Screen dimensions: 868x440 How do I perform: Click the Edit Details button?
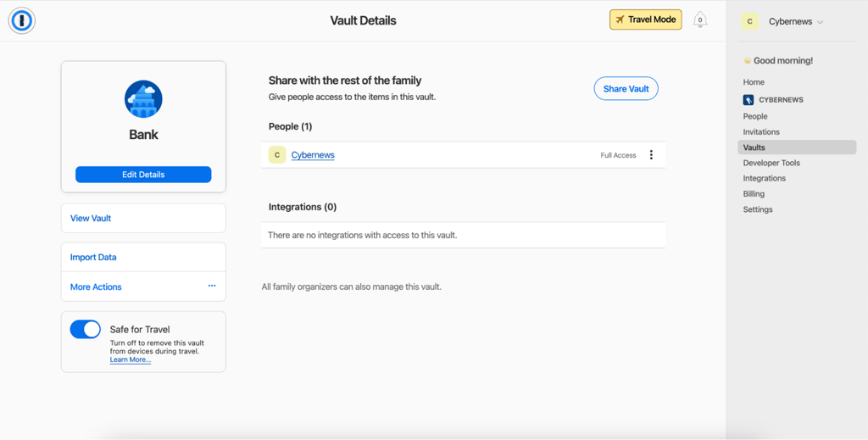pyautogui.click(x=143, y=175)
